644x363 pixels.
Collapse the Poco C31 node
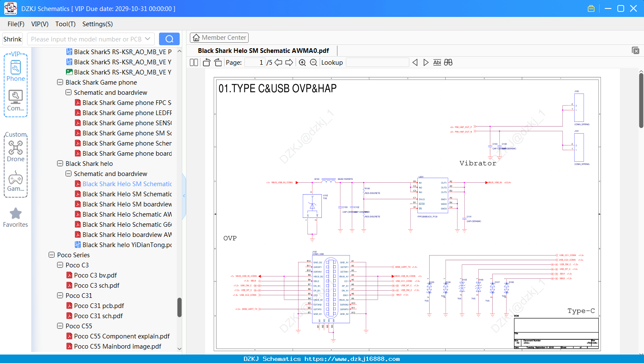60,296
